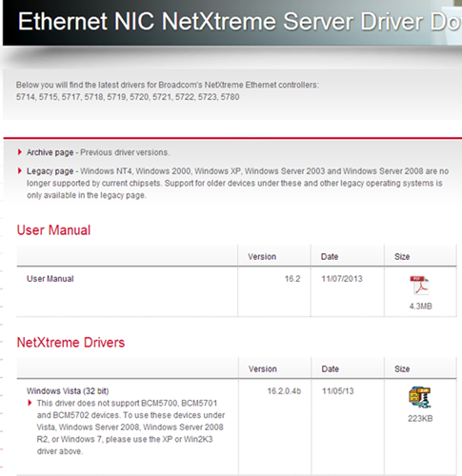Viewport: 462px width, 476px height.
Task: Click the date 11/05/13
Action: point(338,391)
